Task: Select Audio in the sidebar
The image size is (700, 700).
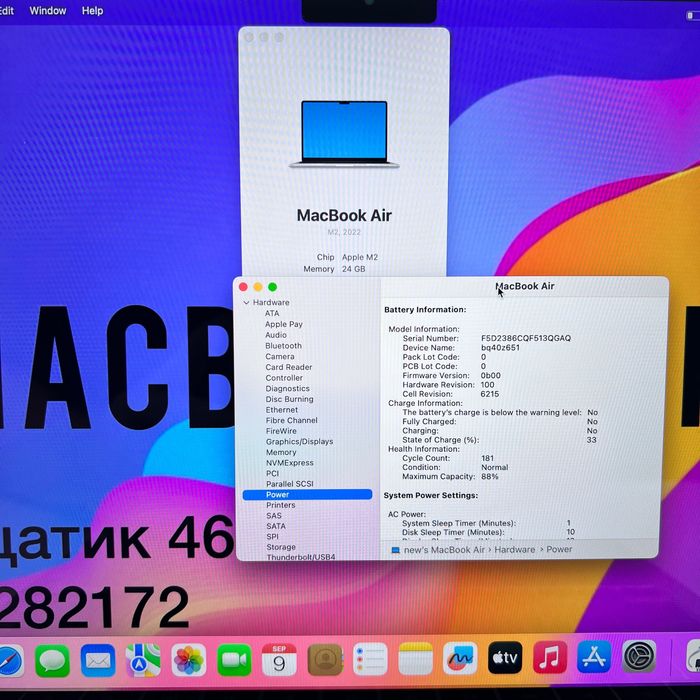Action: coord(276,335)
